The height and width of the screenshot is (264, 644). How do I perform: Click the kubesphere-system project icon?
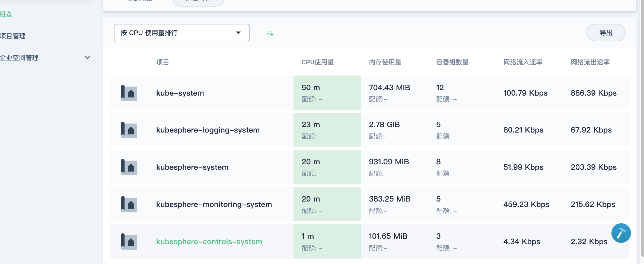[x=129, y=167]
